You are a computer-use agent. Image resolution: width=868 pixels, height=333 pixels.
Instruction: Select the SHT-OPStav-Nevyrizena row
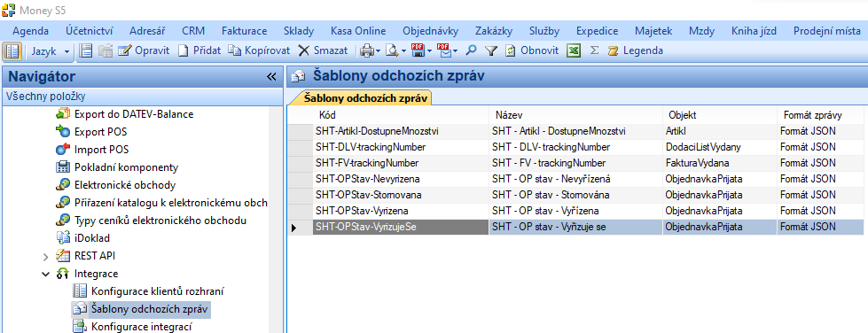point(575,179)
